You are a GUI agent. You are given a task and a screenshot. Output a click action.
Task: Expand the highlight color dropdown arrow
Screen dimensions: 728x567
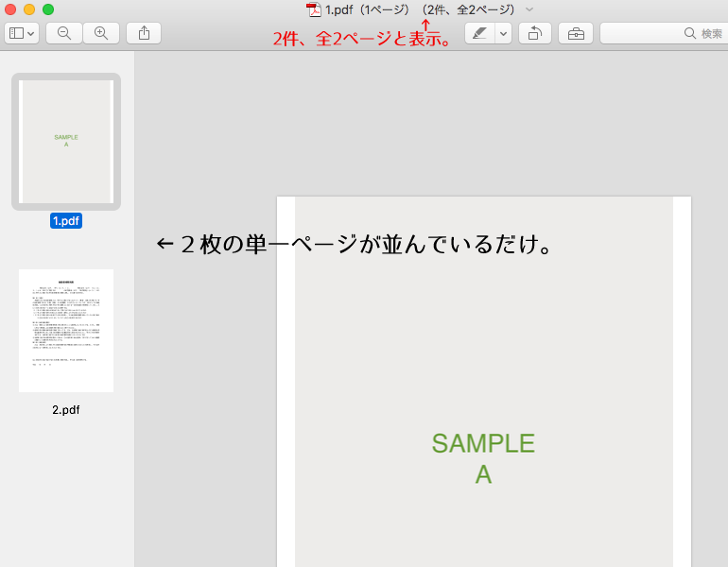pos(503,33)
